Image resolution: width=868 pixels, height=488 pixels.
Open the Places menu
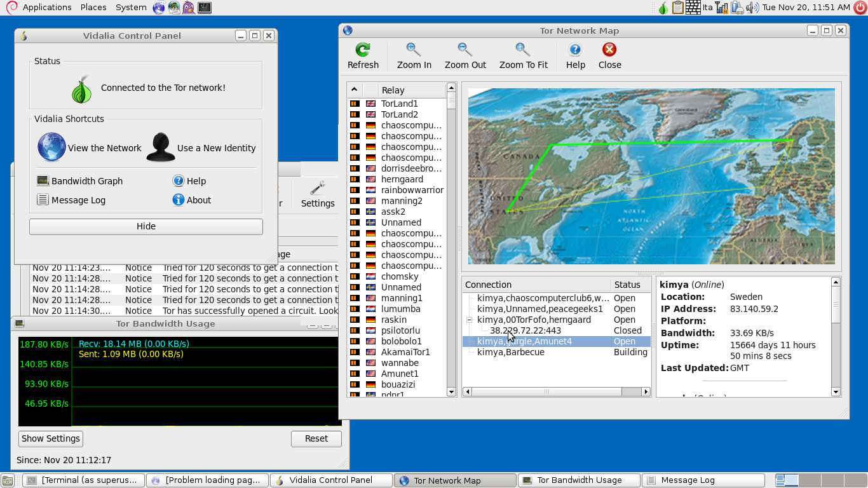(x=93, y=7)
